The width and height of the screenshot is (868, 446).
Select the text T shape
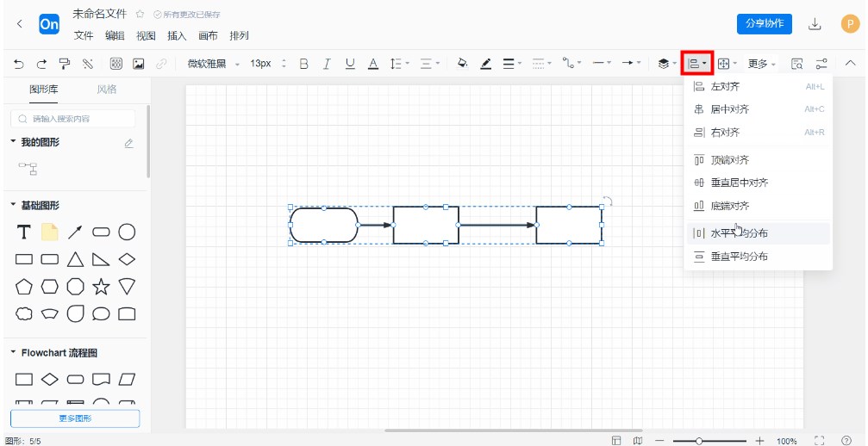click(23, 232)
